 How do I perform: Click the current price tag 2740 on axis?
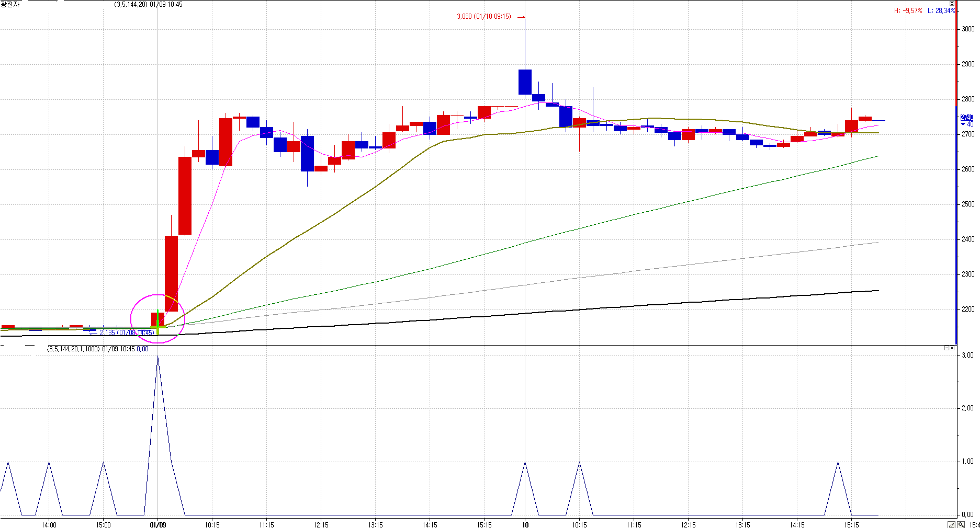[966, 118]
